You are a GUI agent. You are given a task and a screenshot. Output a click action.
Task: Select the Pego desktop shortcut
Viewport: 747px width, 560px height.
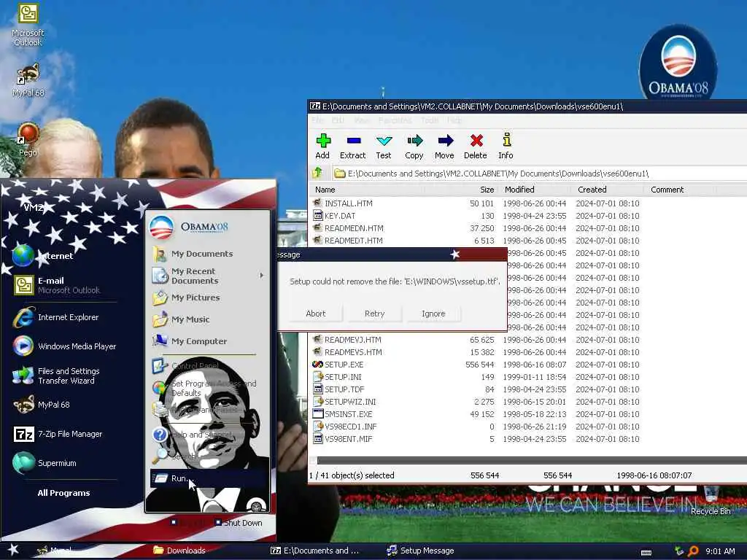click(28, 139)
